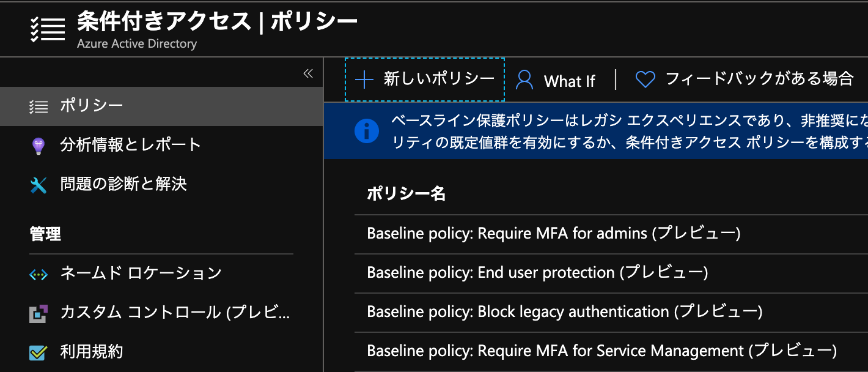Select the ポリシー list icon in the sidebar
Image resolution: width=868 pixels, height=372 pixels.
click(39, 105)
